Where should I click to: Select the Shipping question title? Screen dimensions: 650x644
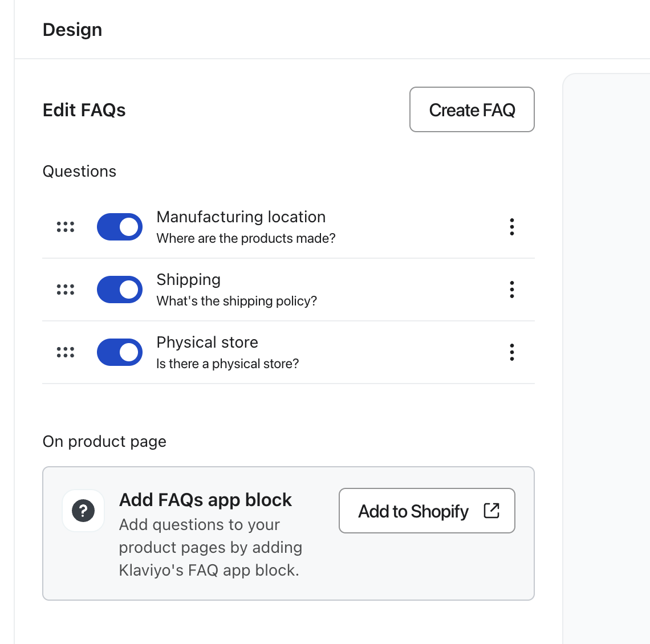[188, 280]
